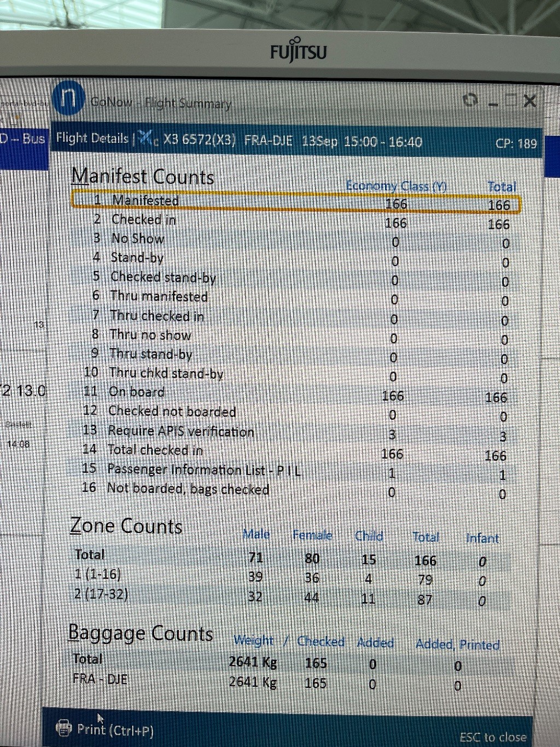This screenshot has width=560, height=747.
Task: Click the Economy Class (Y) column header
Action: [396, 187]
